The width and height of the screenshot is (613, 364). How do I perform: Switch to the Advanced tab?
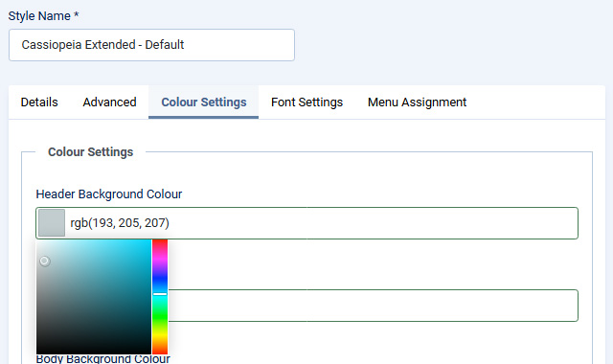pyautogui.click(x=109, y=102)
